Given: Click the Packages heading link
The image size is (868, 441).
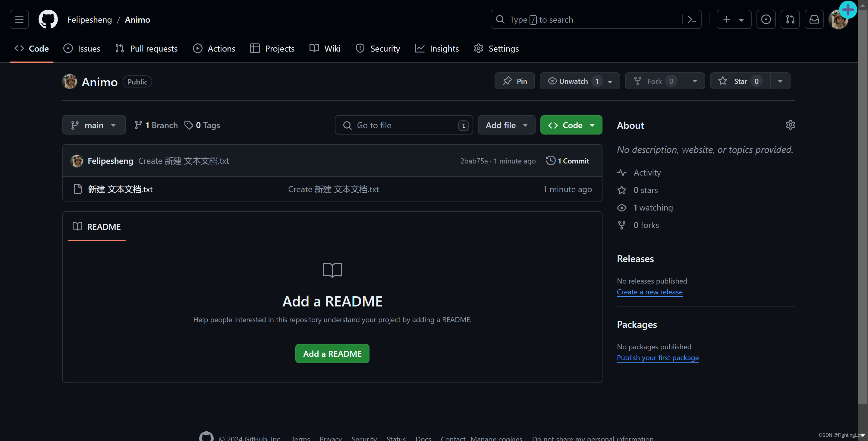Looking at the screenshot, I should tap(637, 324).
